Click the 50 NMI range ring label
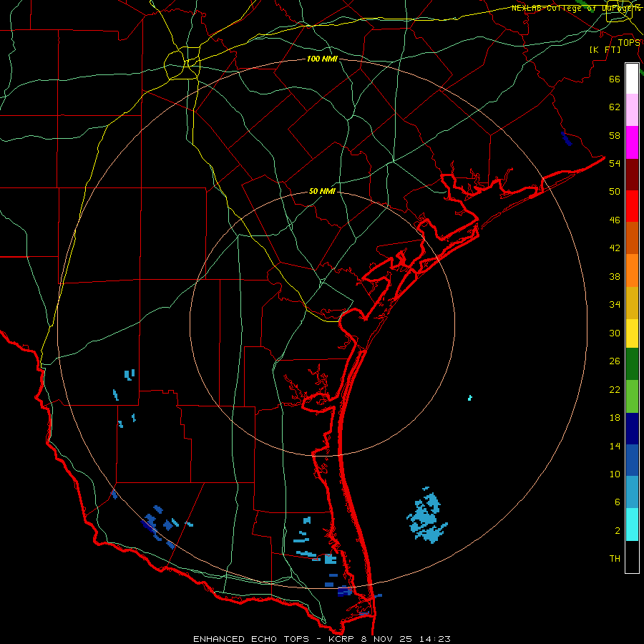Viewport: 644px width, 644px height. pos(322,191)
